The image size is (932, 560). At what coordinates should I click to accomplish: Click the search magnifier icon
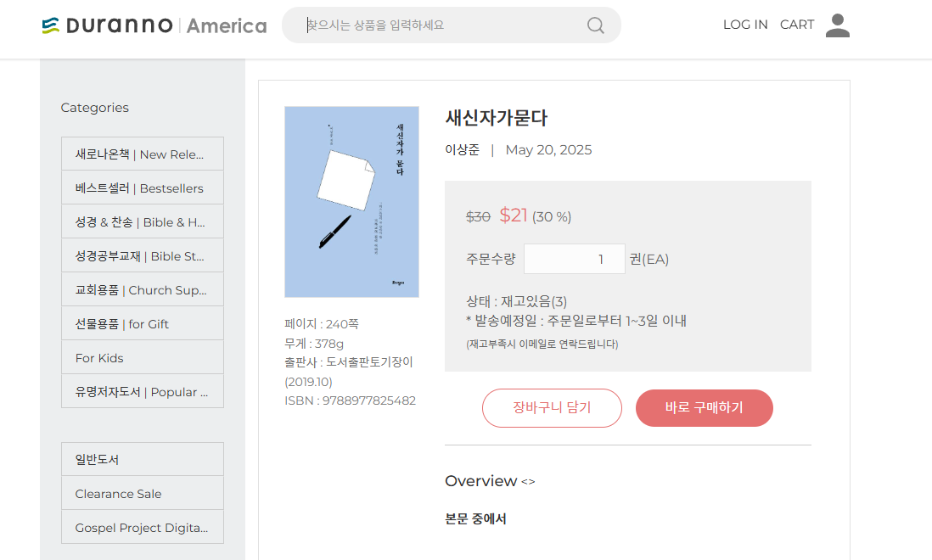(595, 25)
